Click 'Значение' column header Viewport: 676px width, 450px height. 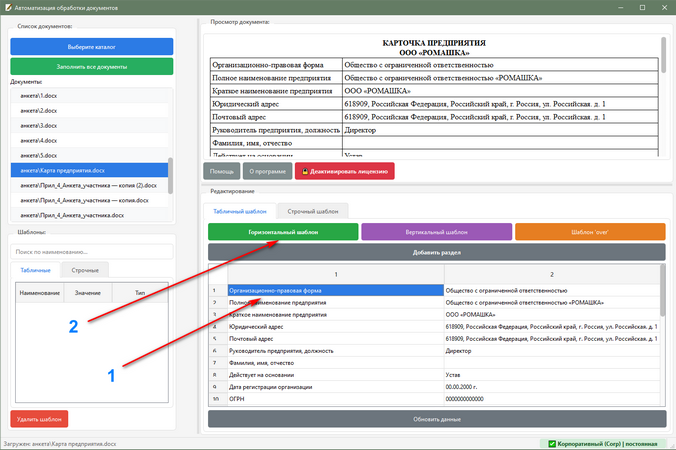pos(88,293)
